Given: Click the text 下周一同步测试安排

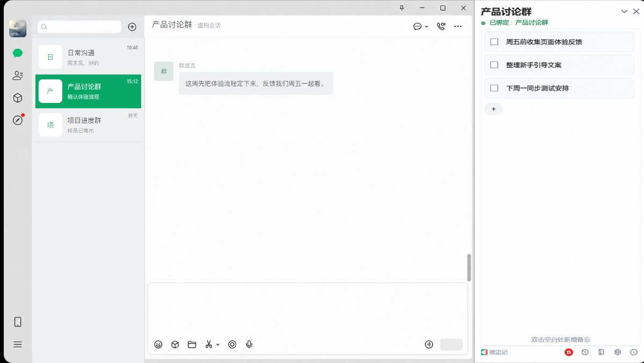Looking at the screenshot, I should point(538,88).
